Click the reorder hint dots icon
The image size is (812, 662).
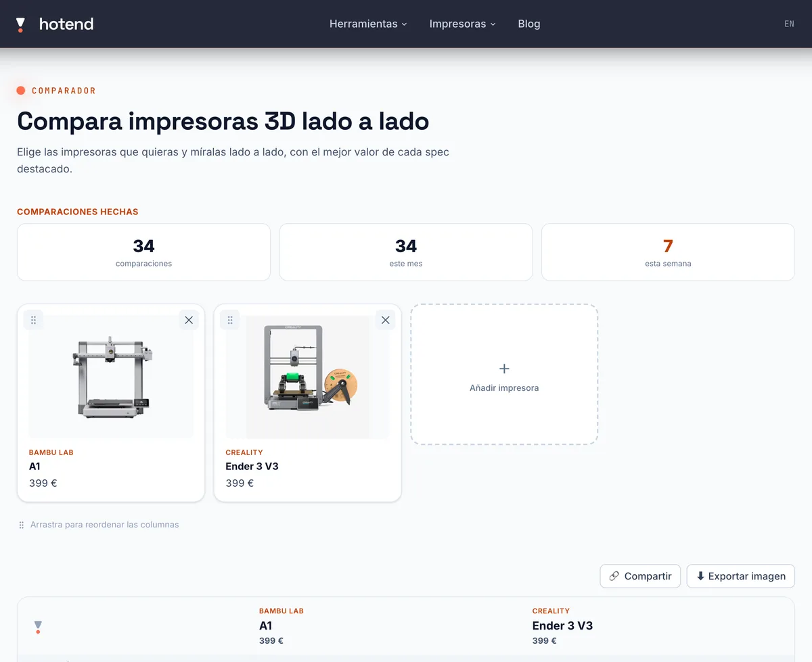[x=22, y=525]
